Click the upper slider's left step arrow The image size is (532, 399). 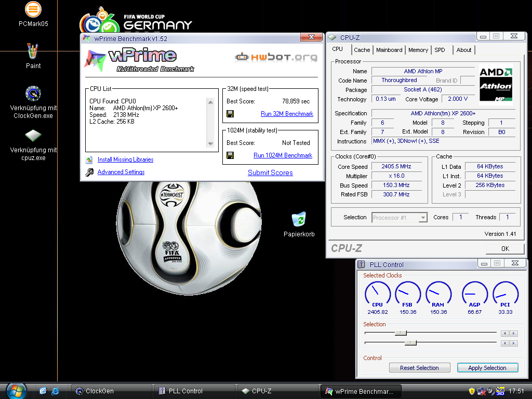pyautogui.click(x=505, y=334)
